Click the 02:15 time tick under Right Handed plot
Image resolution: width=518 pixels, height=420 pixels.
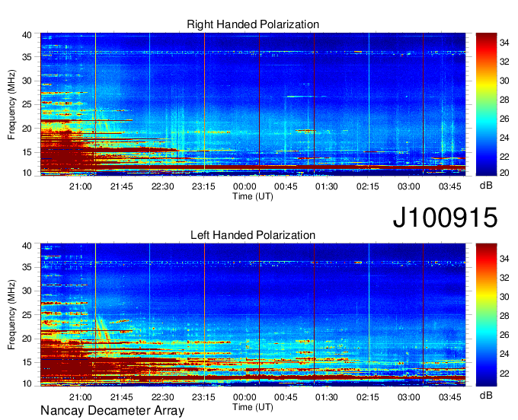coord(368,186)
